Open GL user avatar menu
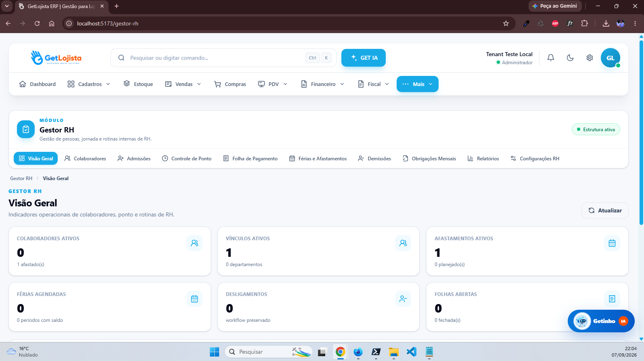The width and height of the screenshot is (644, 361). pyautogui.click(x=611, y=58)
